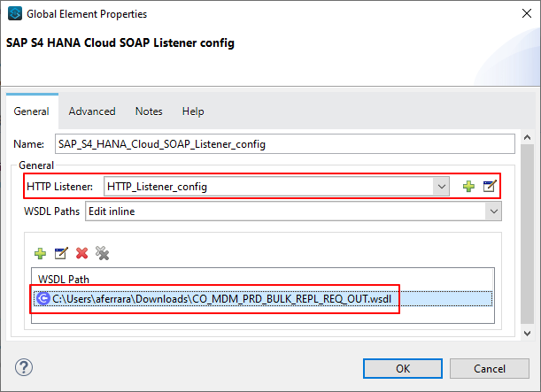The height and width of the screenshot is (392, 541).
Task: Switch to the Advanced tab
Action: click(92, 111)
